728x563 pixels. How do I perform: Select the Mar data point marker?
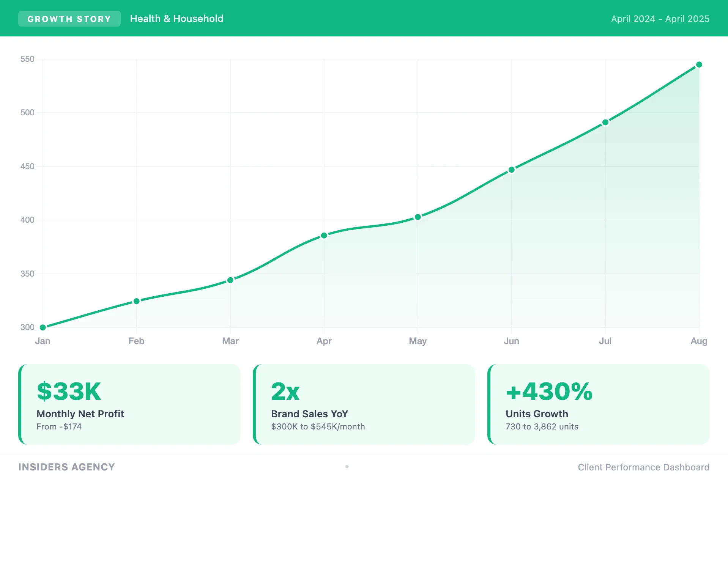point(230,280)
